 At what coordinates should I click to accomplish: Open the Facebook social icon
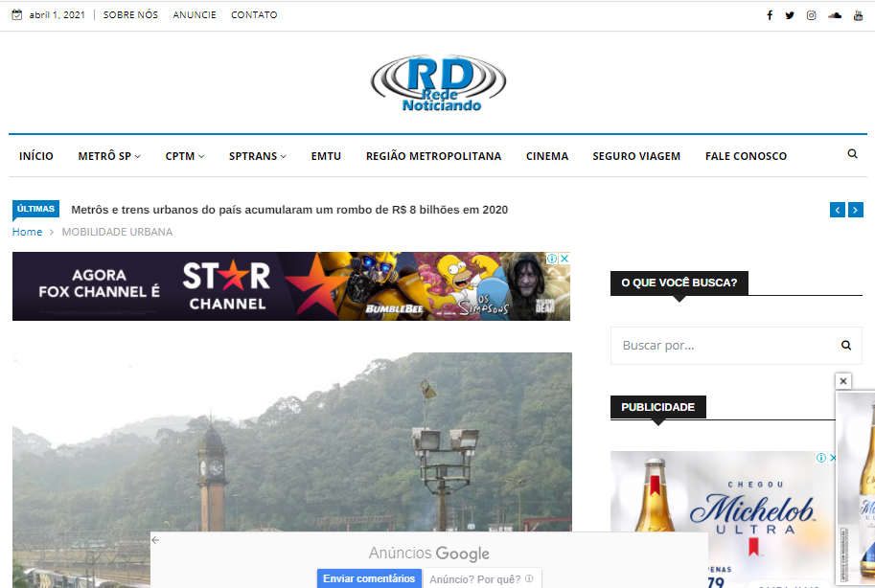[x=770, y=15]
